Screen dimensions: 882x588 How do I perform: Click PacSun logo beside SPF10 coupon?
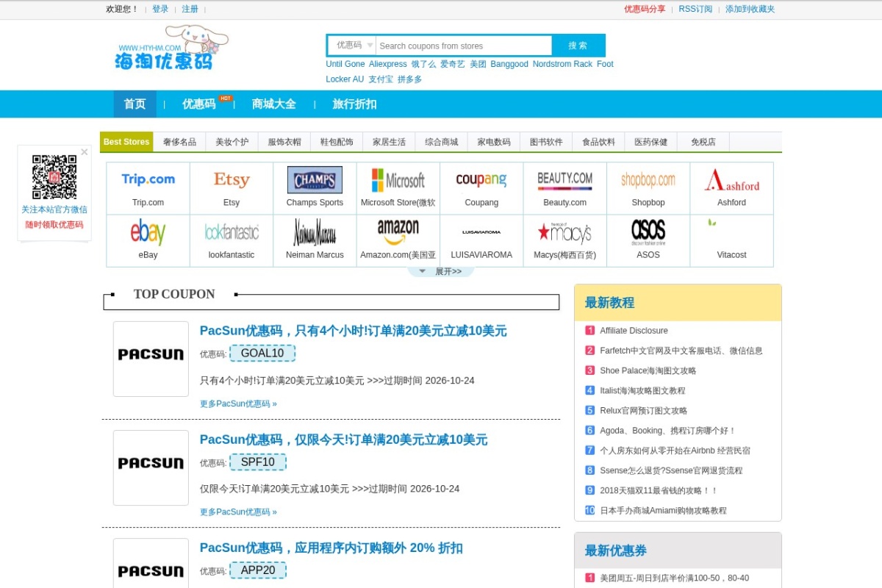[151, 467]
